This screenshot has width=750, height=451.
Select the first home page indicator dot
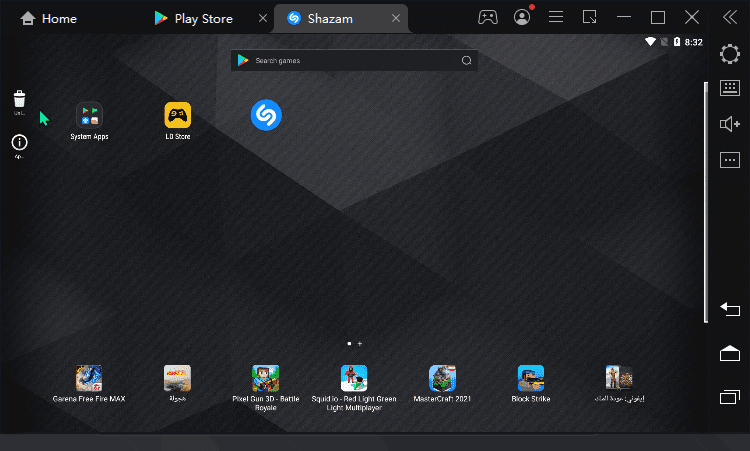coord(349,343)
